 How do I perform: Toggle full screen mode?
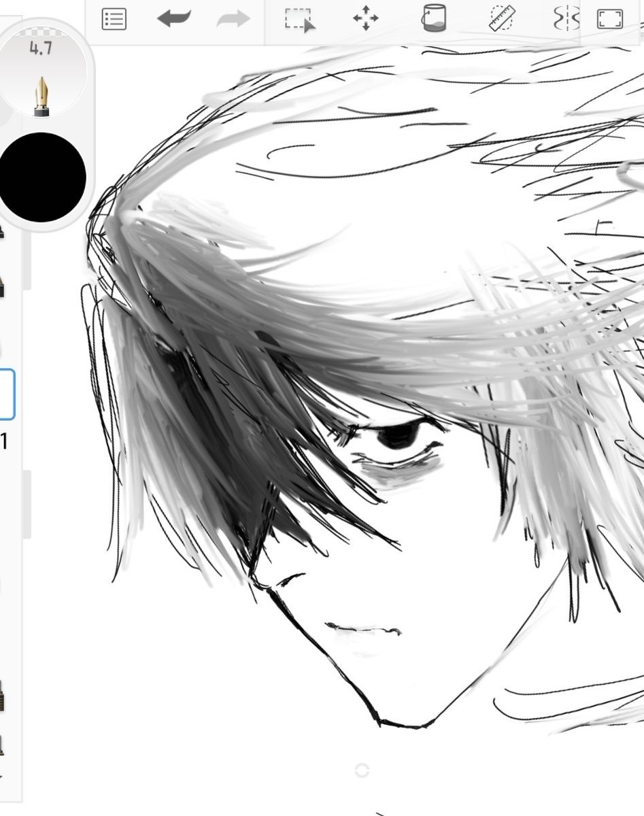coord(610,19)
